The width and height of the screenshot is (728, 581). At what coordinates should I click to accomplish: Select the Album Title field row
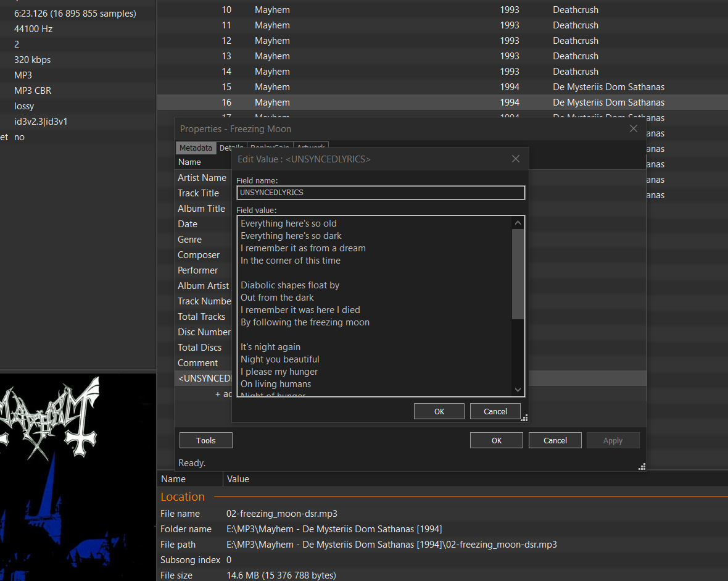coord(204,208)
